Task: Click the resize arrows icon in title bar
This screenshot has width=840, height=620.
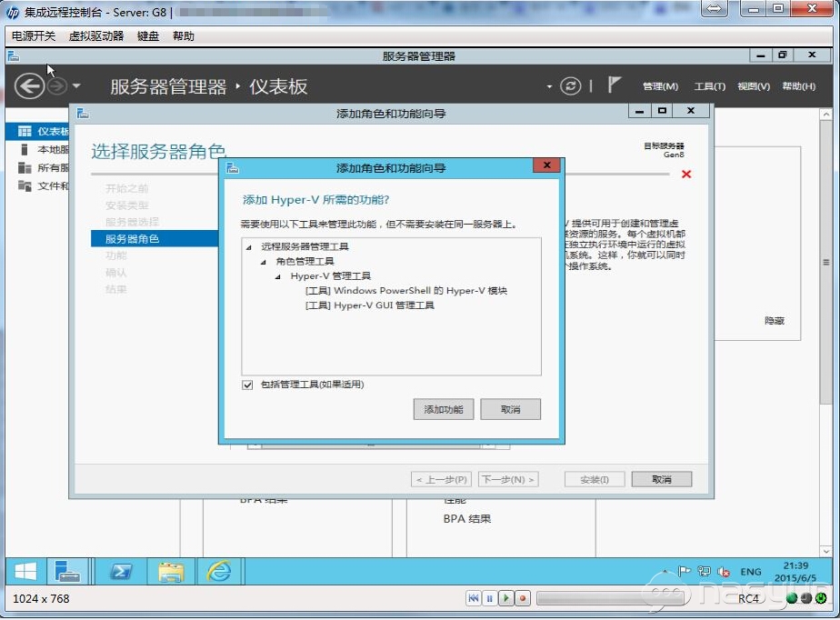Action: (715, 8)
